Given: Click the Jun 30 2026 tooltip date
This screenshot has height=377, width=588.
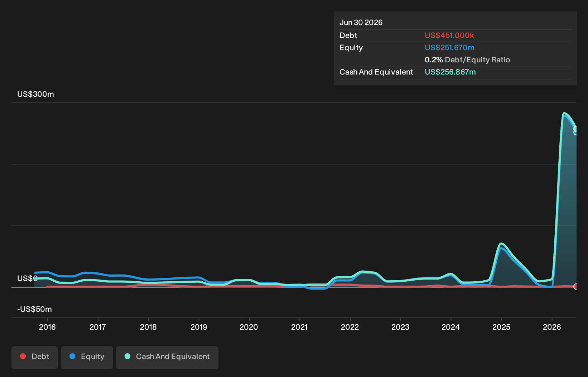Looking at the screenshot, I should tap(361, 23).
